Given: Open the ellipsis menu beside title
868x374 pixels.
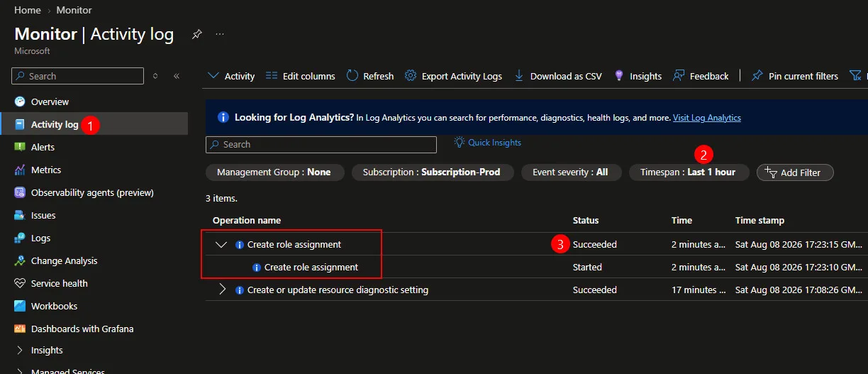Looking at the screenshot, I should pyautogui.click(x=220, y=34).
